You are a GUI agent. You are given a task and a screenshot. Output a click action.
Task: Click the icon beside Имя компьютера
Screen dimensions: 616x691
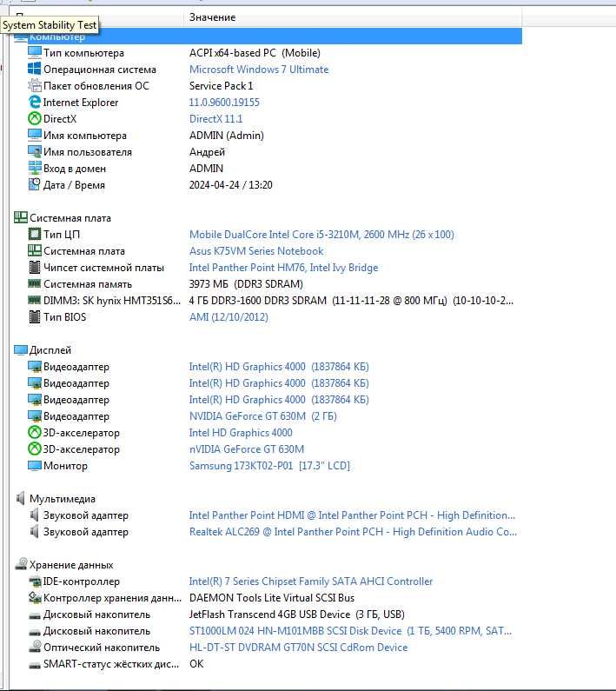(x=35, y=135)
